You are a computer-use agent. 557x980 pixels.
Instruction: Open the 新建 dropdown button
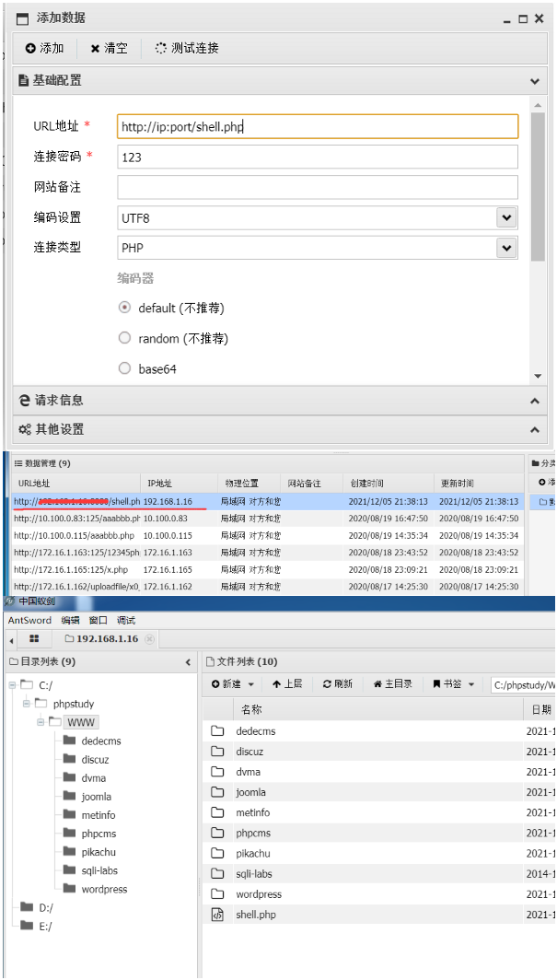pos(233,683)
